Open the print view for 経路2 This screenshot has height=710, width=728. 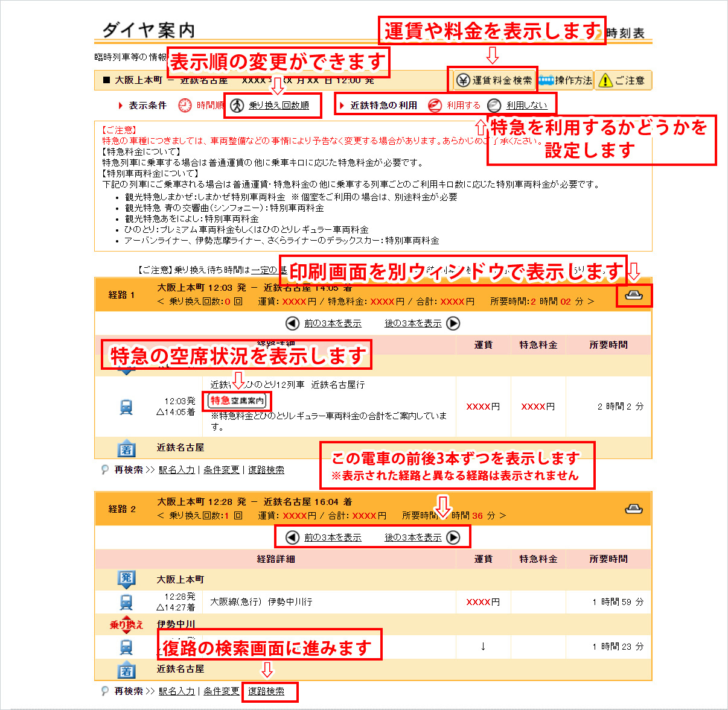point(634,509)
